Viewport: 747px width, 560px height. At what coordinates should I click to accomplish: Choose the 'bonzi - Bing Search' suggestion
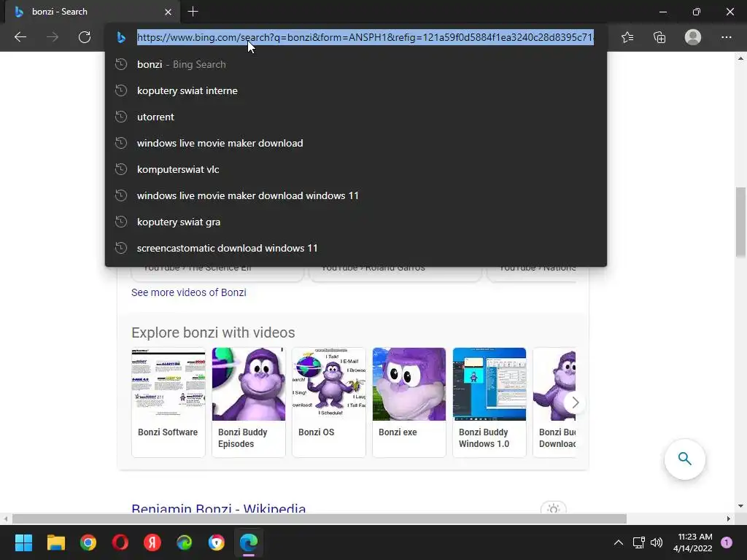click(x=356, y=64)
